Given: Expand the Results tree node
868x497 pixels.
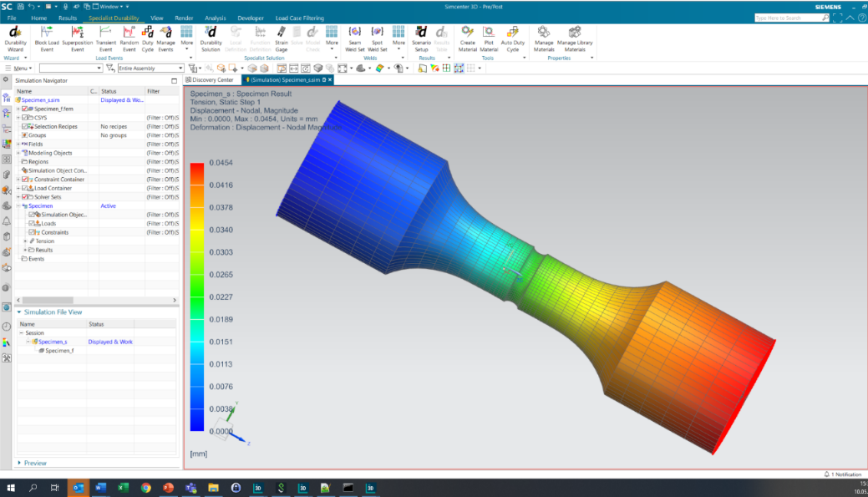Looking at the screenshot, I should coord(25,250).
